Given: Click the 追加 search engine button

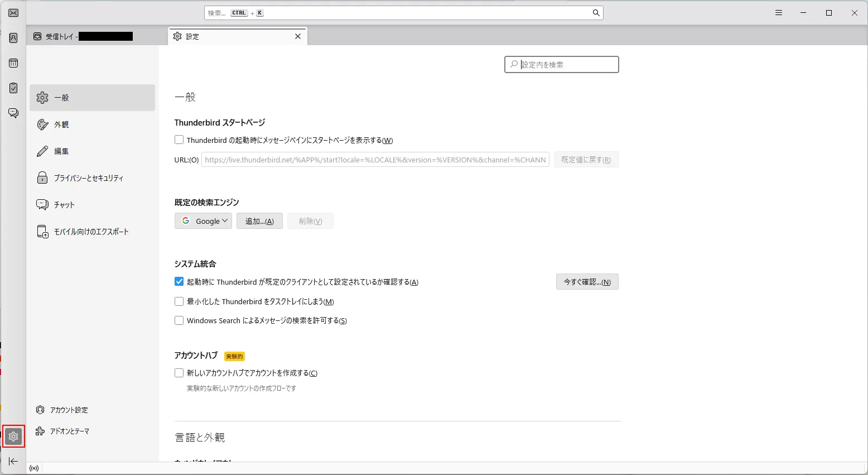Looking at the screenshot, I should [259, 221].
